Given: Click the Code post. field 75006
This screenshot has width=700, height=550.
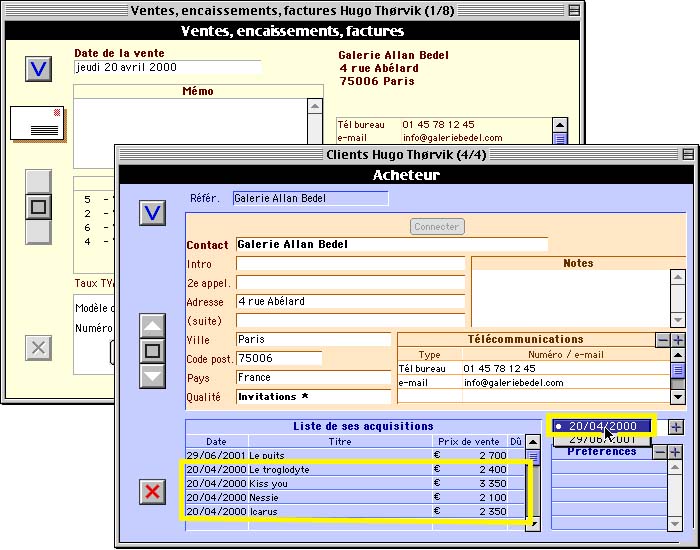Looking at the screenshot, I should pos(279,358).
